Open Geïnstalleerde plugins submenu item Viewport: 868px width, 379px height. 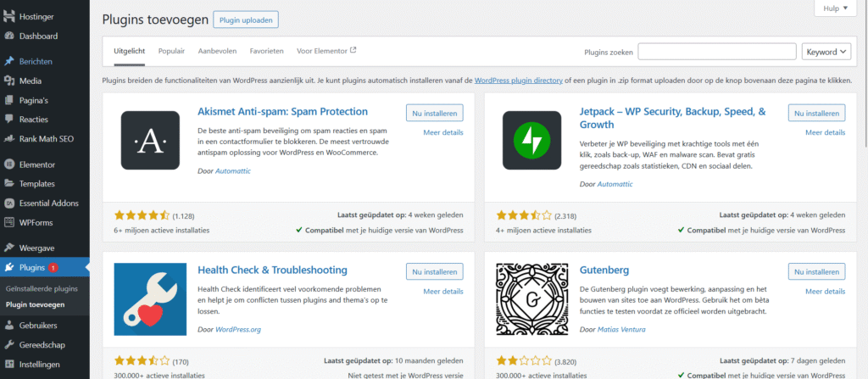(x=42, y=289)
